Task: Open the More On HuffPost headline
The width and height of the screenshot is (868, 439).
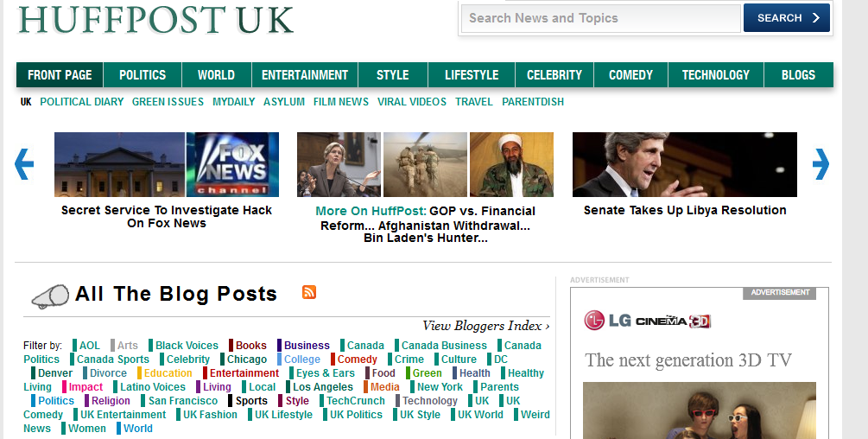Action: [425, 224]
